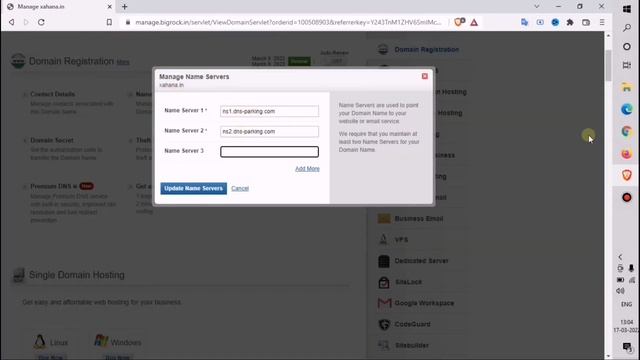640x360 pixels.
Task: Click Update Name Servers button
Action: tap(193, 188)
